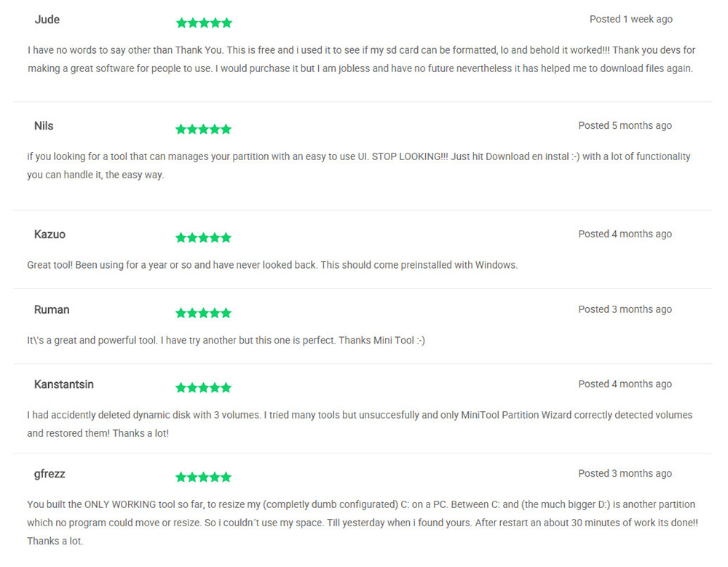Click the reviewer name Kazuo
This screenshot has height=567, width=728.
[50, 234]
